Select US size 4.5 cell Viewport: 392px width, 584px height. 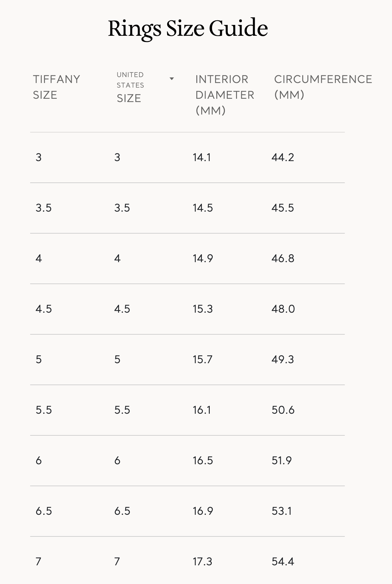[x=122, y=309]
